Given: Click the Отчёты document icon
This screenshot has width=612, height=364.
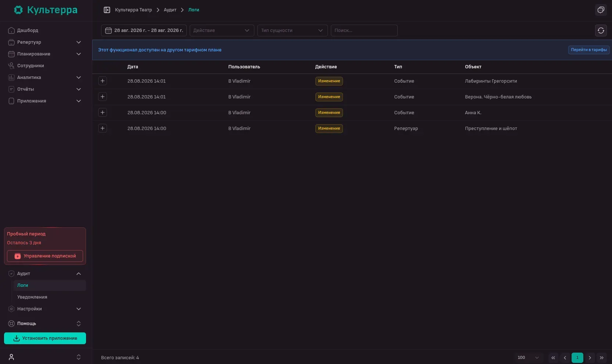Looking at the screenshot, I should coord(11,89).
